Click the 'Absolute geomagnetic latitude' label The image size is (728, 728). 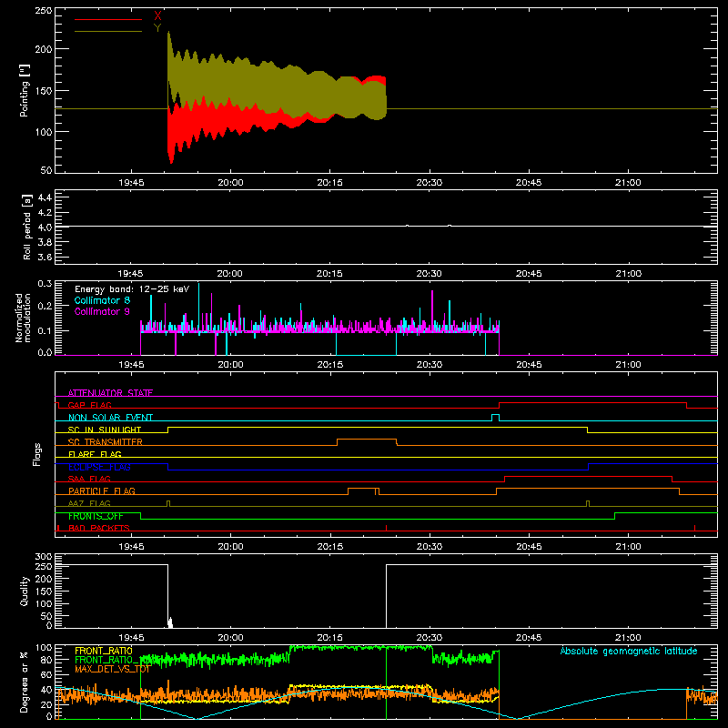pos(629,651)
